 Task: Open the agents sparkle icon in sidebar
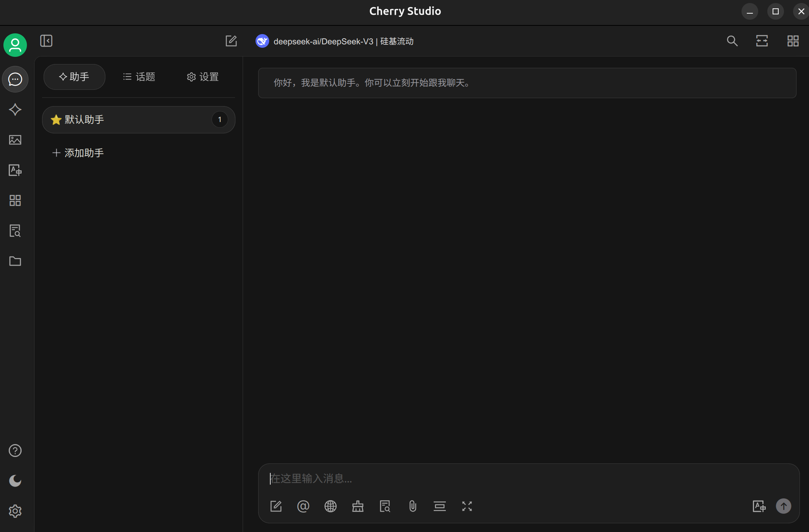coord(15,110)
